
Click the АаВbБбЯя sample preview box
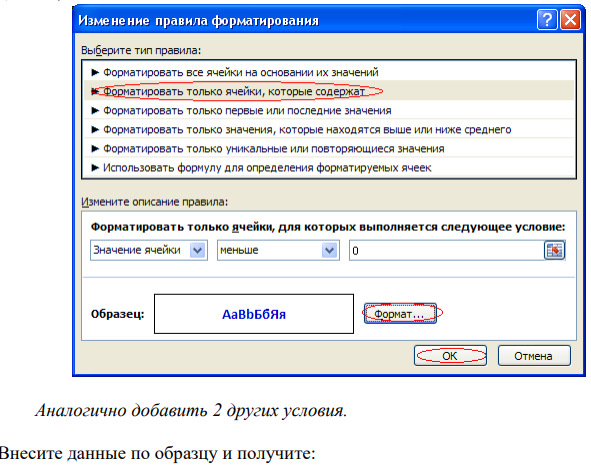click(x=254, y=314)
